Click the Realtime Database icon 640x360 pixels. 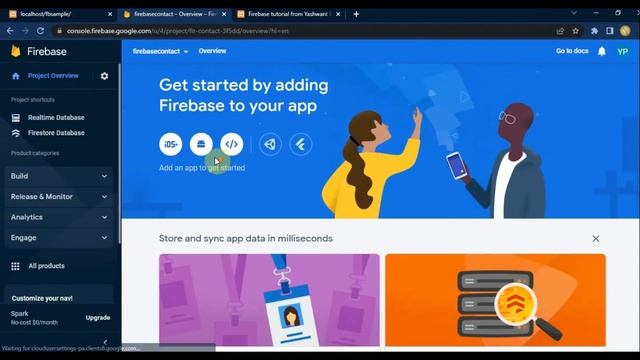pos(16,118)
